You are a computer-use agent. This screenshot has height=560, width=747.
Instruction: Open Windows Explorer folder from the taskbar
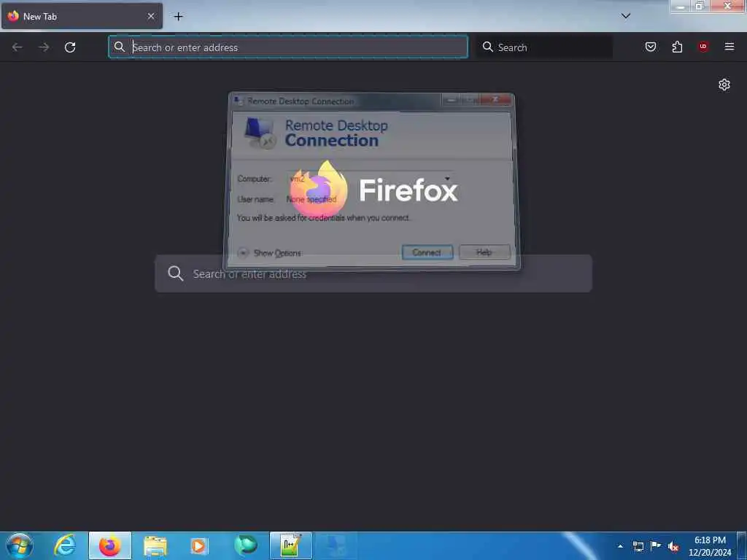(x=155, y=546)
